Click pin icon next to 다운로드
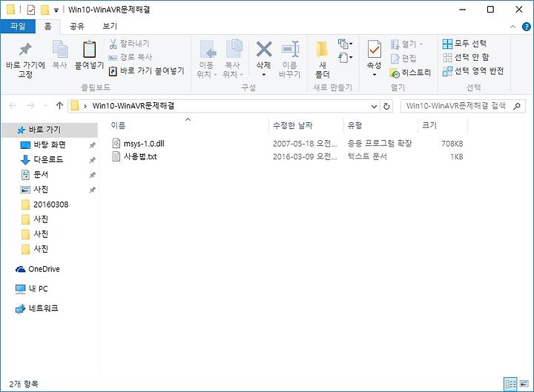The height and width of the screenshot is (392, 534). [x=92, y=160]
